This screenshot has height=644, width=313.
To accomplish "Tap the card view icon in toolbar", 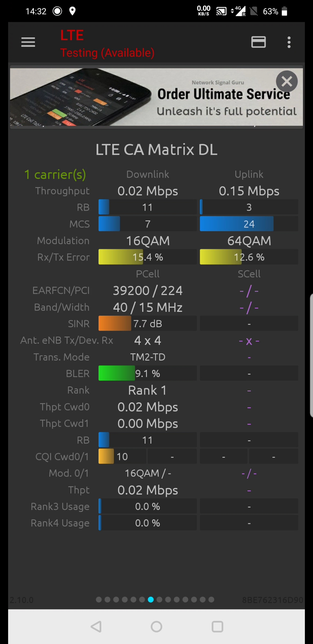I will click(258, 42).
